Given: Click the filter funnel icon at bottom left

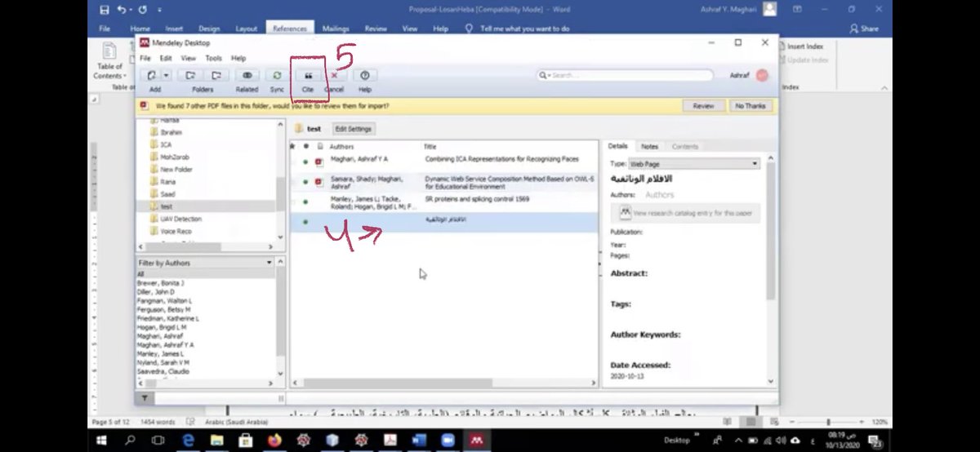Looking at the screenshot, I should tap(145, 398).
